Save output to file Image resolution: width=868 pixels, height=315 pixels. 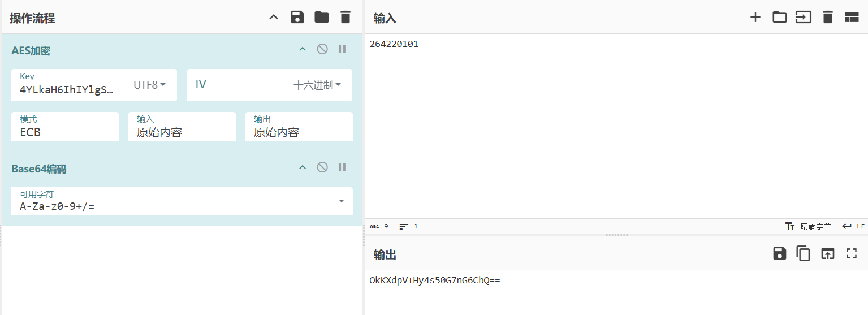(780, 253)
